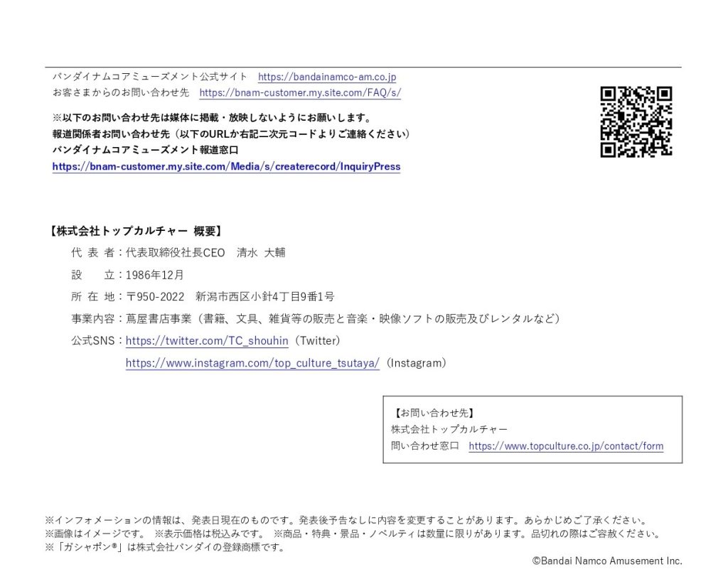
Task: Click the 【お問い合わせ先】 box heading
Action: coord(433,413)
